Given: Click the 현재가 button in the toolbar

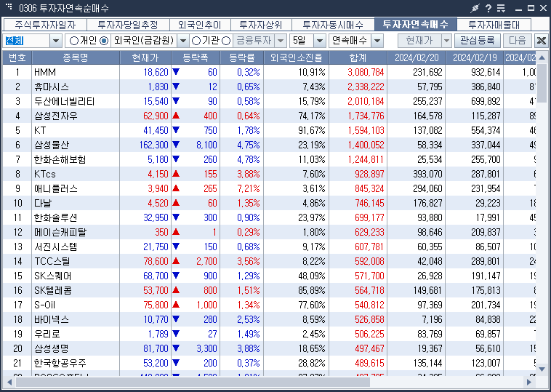Looking at the screenshot, I should 419,41.
